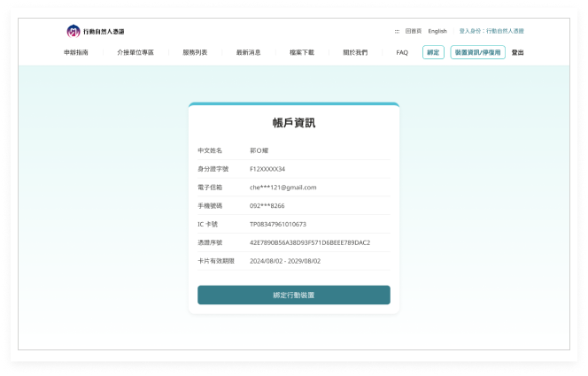
Task: Click the IC 卡號 value TP08347961010673
Action: [277, 224]
